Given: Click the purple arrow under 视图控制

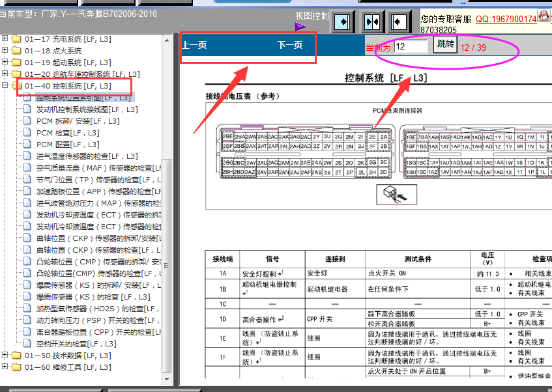Looking at the screenshot, I should [x=300, y=27].
